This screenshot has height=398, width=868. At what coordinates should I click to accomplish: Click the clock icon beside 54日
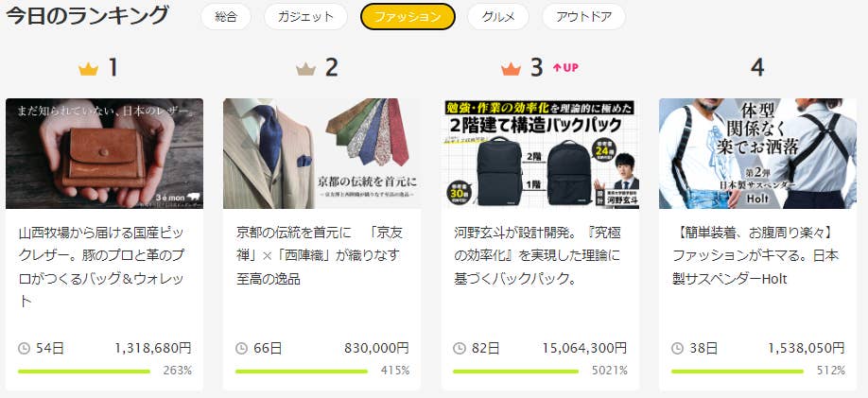(x=24, y=348)
